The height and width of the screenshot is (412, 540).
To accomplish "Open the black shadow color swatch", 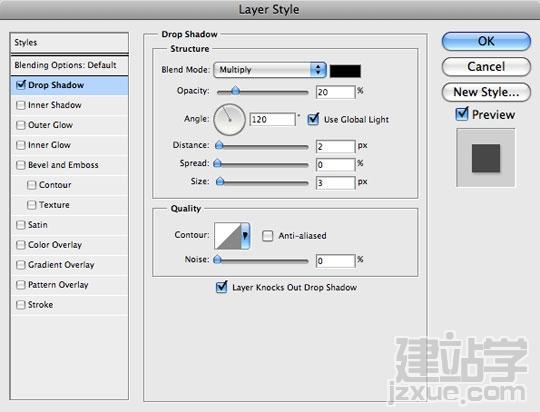I will click(345, 71).
